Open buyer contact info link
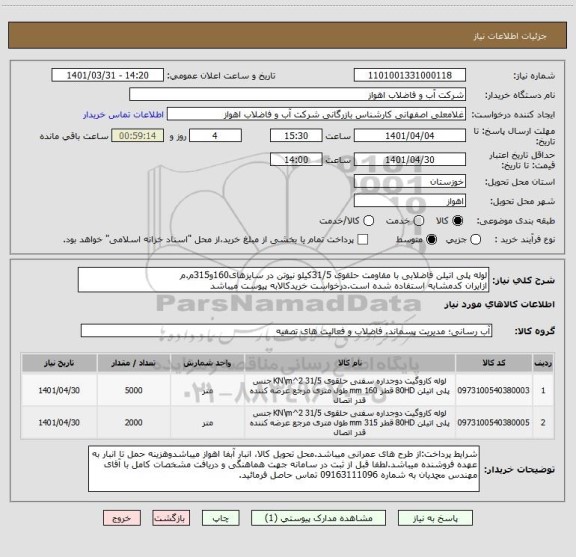576x557 pixels. coord(123,115)
